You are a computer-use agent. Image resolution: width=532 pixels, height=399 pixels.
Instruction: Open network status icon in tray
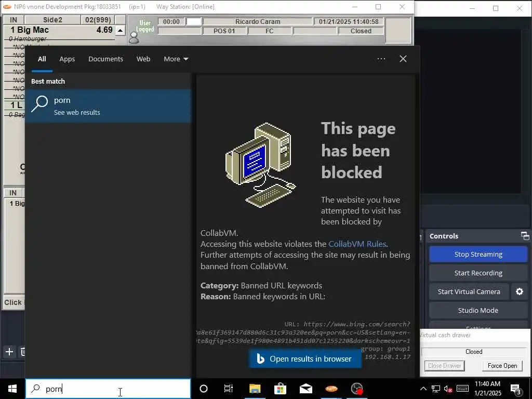(x=436, y=389)
